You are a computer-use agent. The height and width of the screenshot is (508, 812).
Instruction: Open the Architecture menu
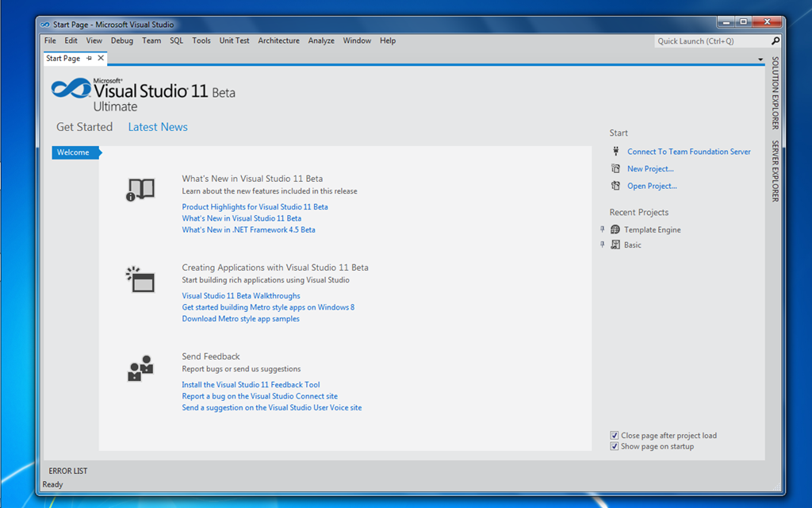[278, 40]
